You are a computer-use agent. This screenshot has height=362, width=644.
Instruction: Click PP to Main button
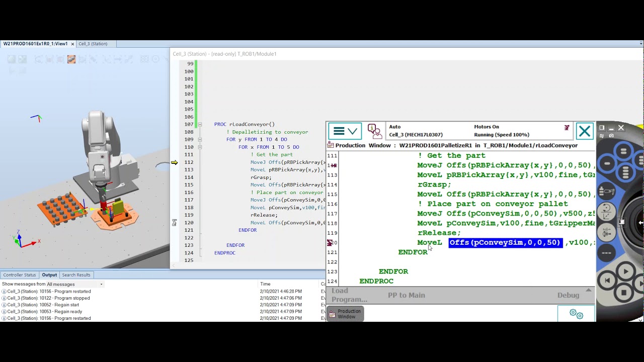tap(406, 295)
